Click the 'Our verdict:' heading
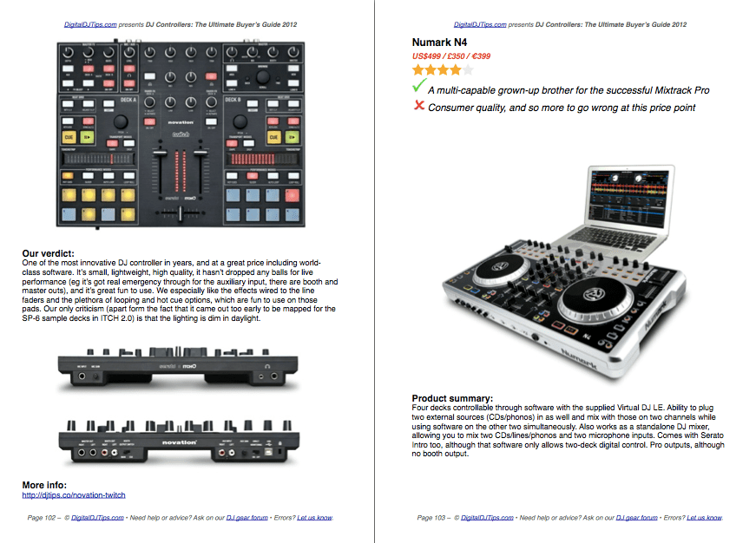The width and height of the screenshot is (756, 543). tap(49, 253)
